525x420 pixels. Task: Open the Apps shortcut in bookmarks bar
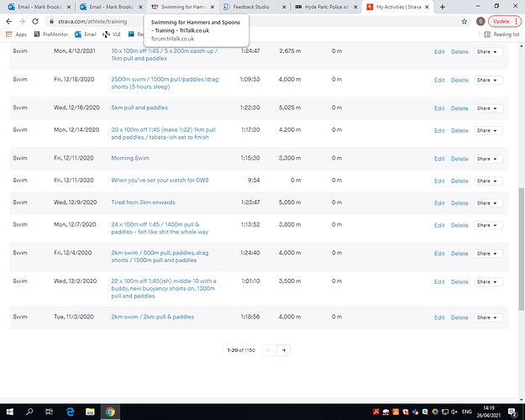coord(17,34)
